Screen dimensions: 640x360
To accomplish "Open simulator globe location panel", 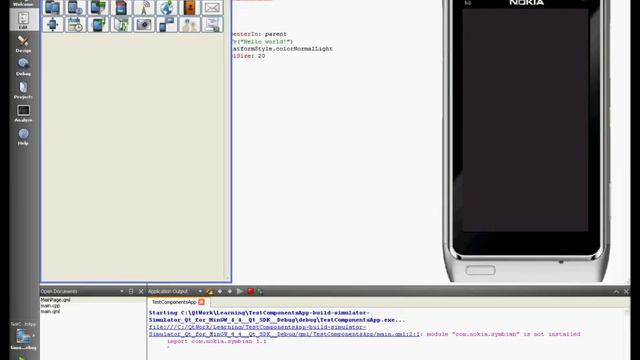I will [167, 7].
